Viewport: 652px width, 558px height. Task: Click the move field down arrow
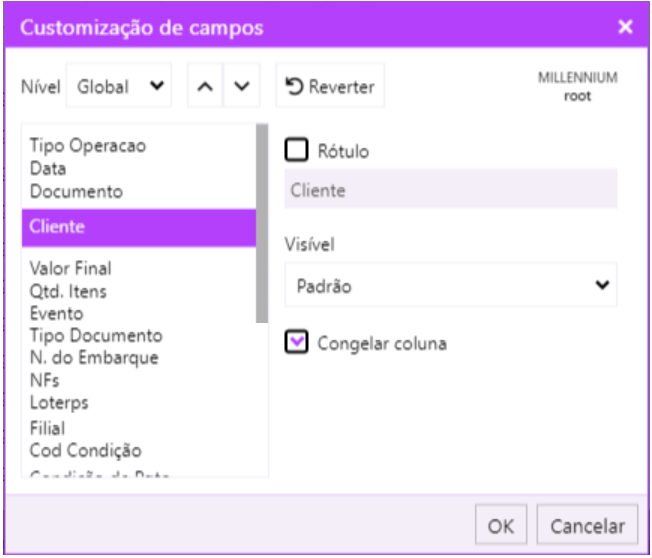(x=241, y=87)
